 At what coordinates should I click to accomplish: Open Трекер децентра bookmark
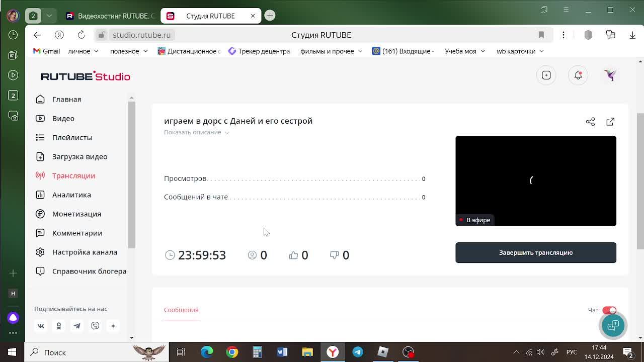click(259, 51)
